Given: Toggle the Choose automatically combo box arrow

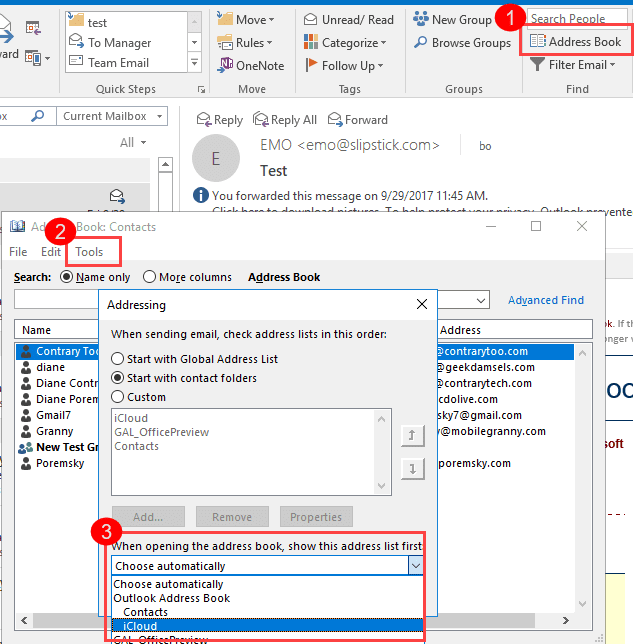Looking at the screenshot, I should click(416, 566).
